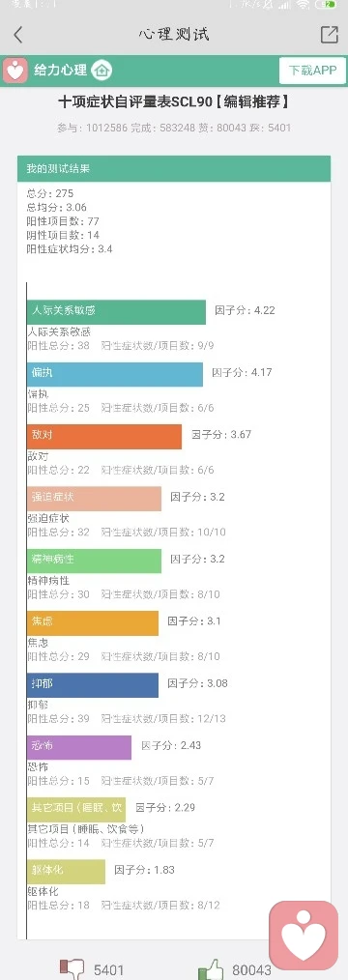
Task: Click the 下载APP button
Action: pyautogui.click(x=312, y=70)
